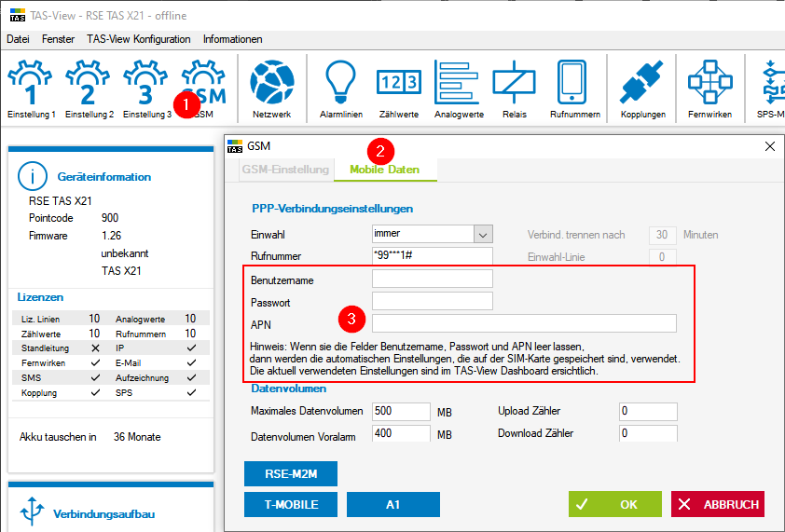The image size is (785, 532).
Task: Click the Pointcode value 900
Action: (110, 218)
